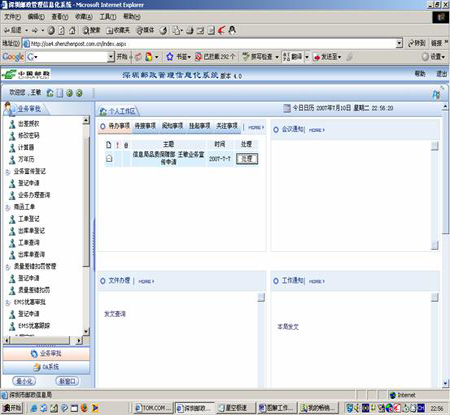The width and height of the screenshot is (450, 415).
Task: Collapse the 商函工单 tree group
Action: (8, 207)
